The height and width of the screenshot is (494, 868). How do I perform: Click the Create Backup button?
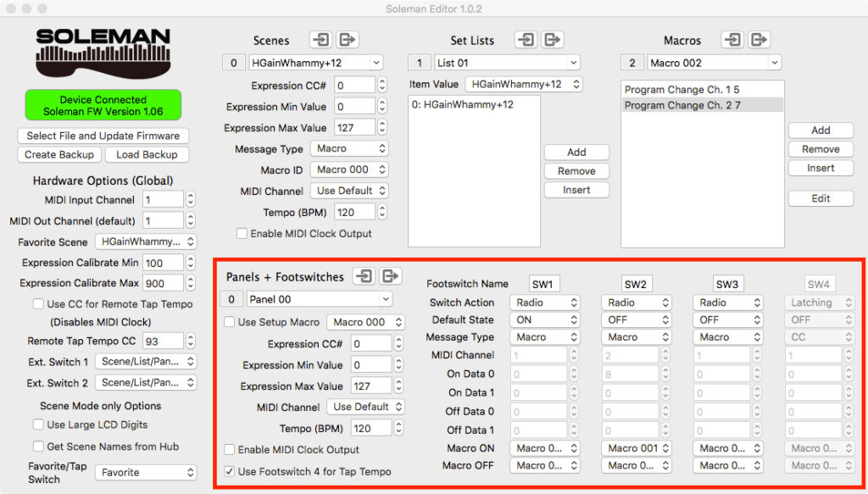(x=59, y=155)
